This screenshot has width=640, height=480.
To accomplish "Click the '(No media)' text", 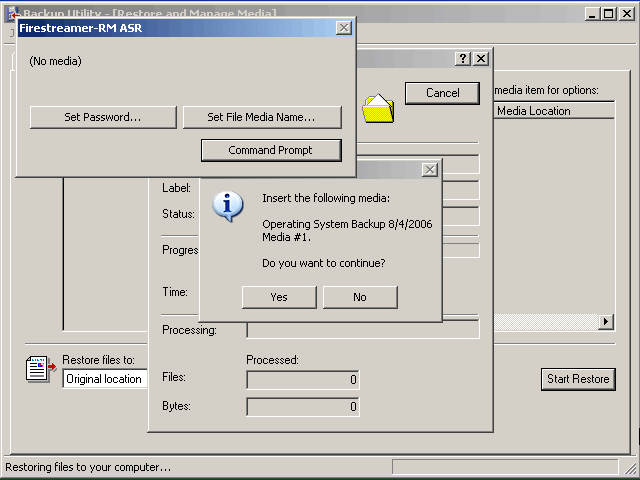I will coord(56,61).
